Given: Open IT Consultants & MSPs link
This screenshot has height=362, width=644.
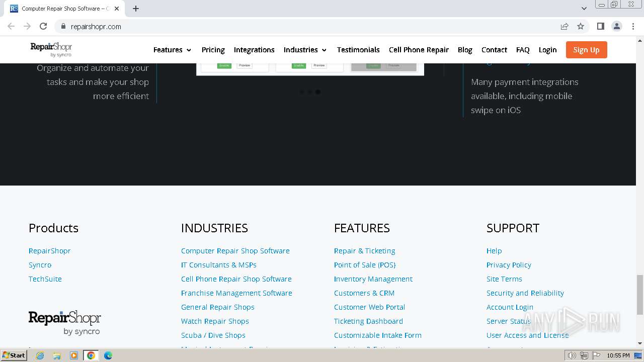Looking at the screenshot, I should point(218,264).
